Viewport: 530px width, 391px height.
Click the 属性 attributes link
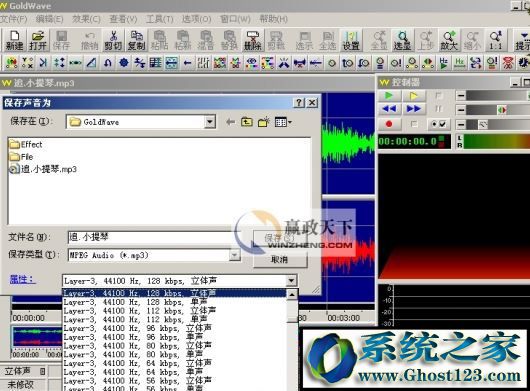(x=22, y=279)
